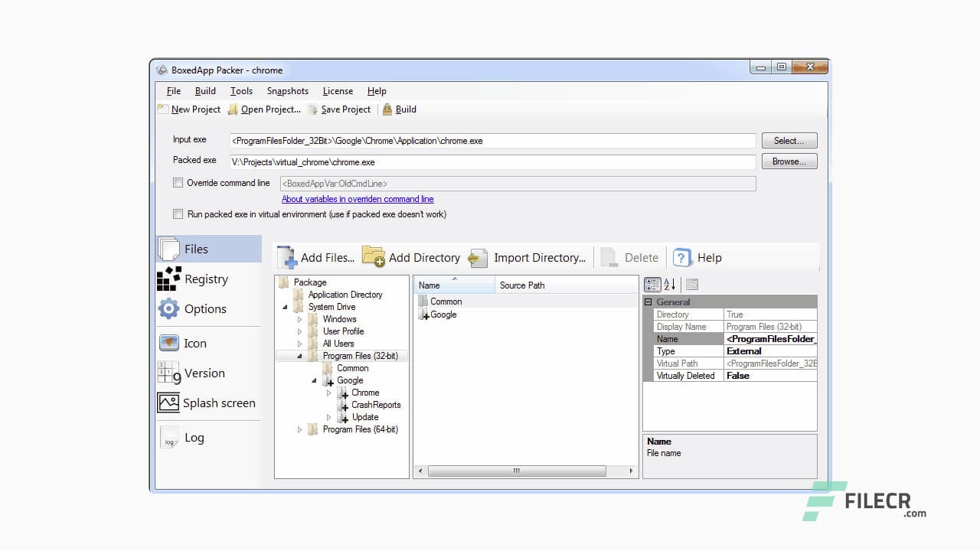
Task: Sort properties alphabetically with A-Z icon
Action: [x=670, y=285]
